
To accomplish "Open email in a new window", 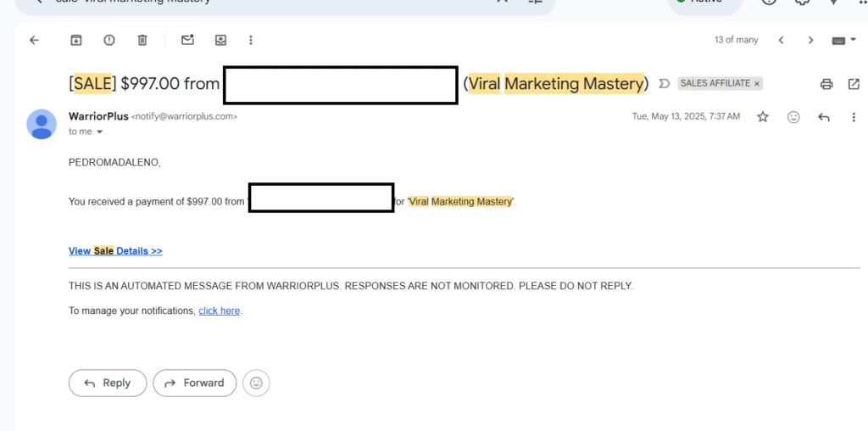I will point(854,84).
